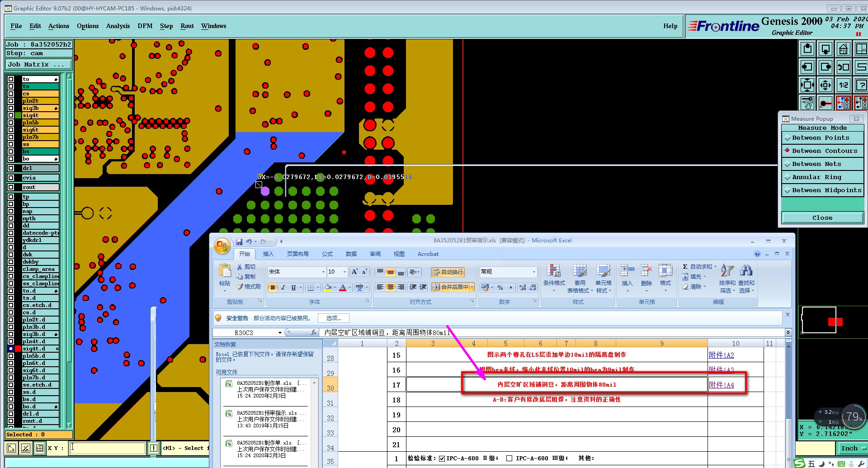The width and height of the screenshot is (868, 468).
Task: Click the 自动换行 wrap text button
Action: pyautogui.click(x=448, y=272)
